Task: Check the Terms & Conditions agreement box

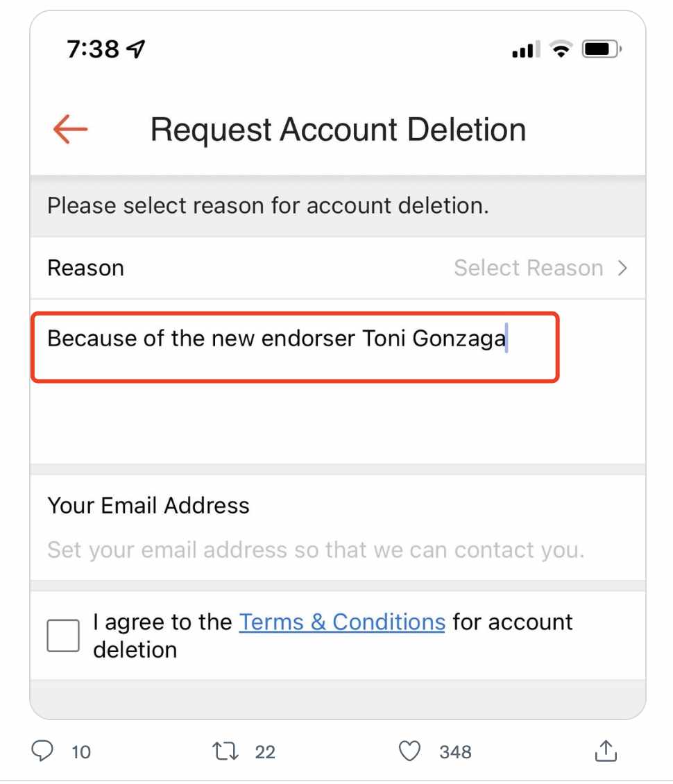Action: click(x=63, y=636)
